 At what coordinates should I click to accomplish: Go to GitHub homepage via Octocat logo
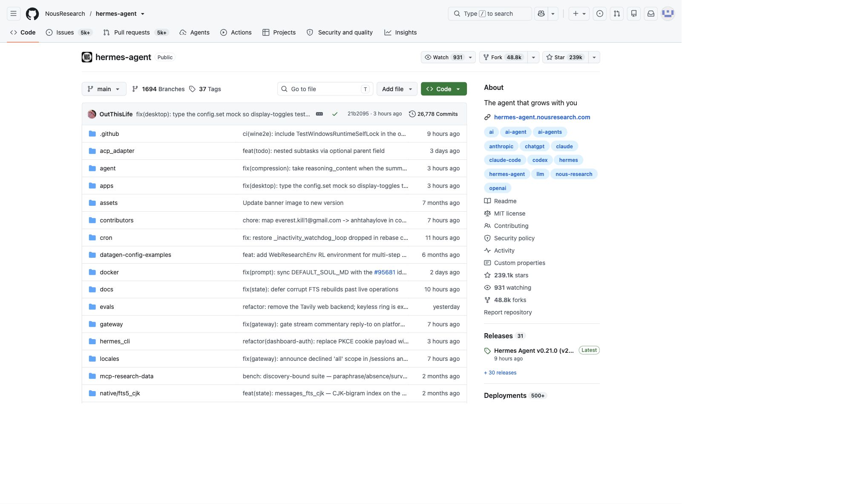(32, 14)
